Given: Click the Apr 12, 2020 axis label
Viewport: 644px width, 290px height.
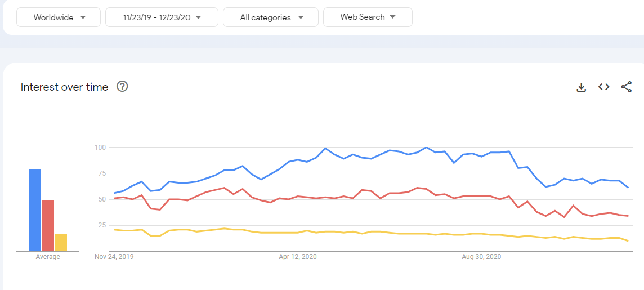Looking at the screenshot, I should click(298, 257).
